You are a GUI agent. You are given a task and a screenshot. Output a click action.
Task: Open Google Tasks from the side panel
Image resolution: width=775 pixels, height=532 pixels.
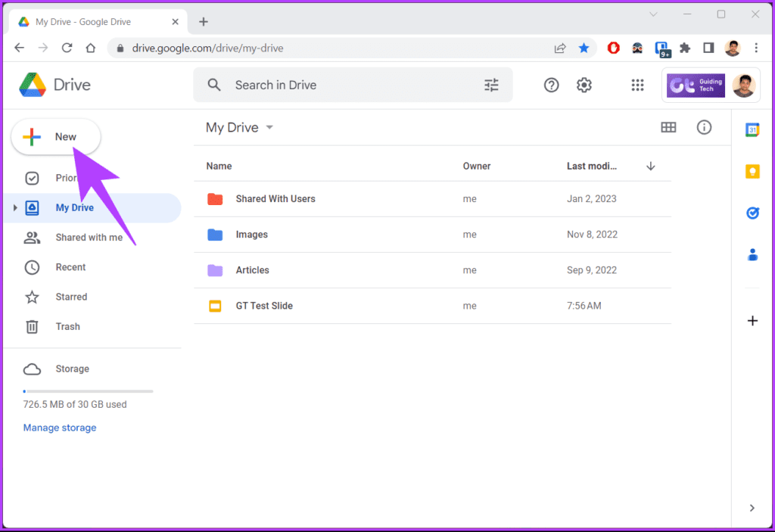click(x=752, y=213)
